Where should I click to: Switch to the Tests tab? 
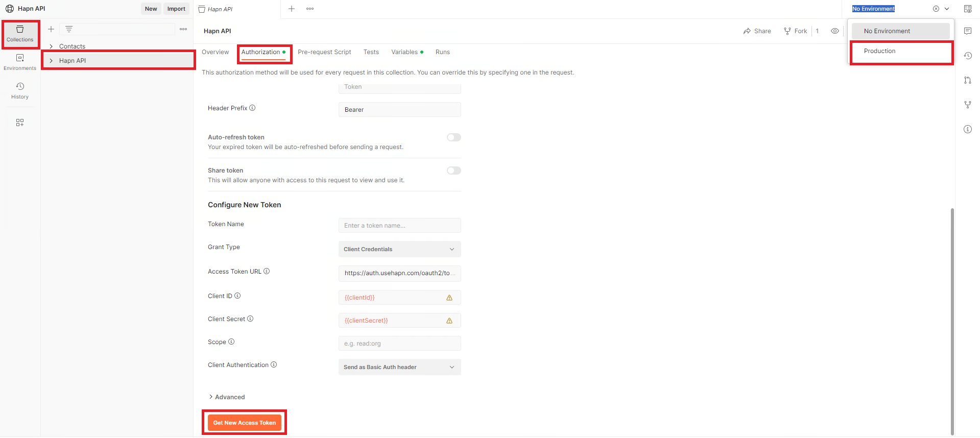coord(371,52)
